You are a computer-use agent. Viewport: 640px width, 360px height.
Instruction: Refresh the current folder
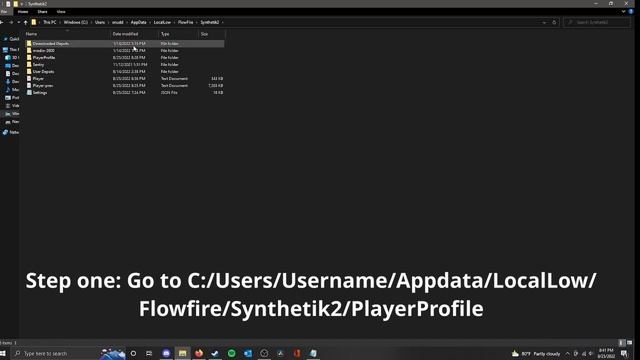(554, 22)
